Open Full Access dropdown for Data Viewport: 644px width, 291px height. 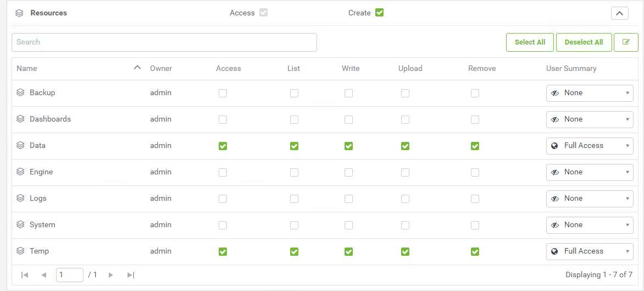click(590, 146)
